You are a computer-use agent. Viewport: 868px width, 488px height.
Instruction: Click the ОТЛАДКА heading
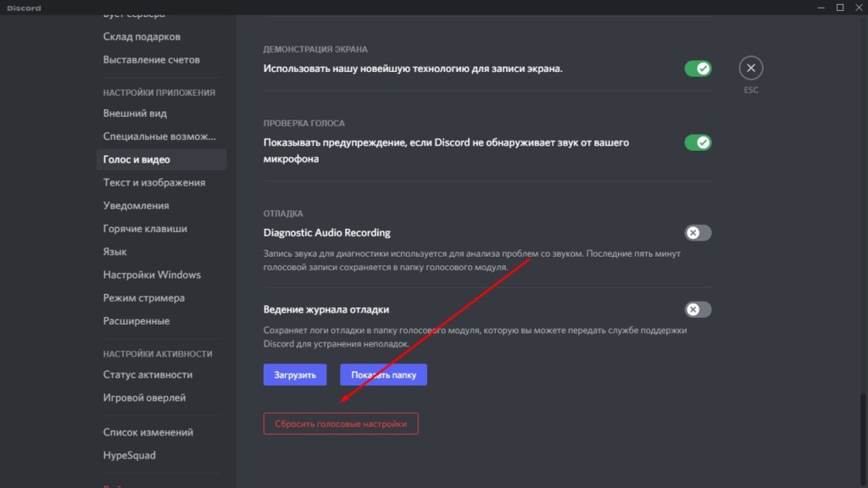tap(283, 213)
